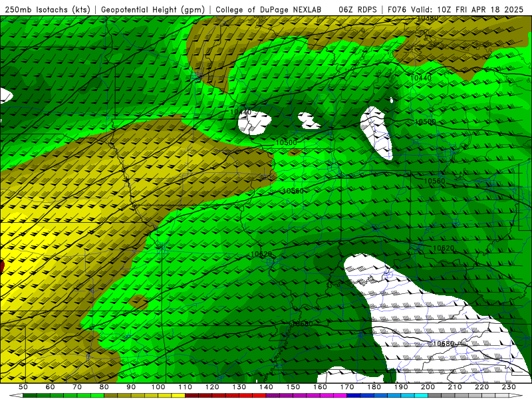
Task: Pick the first dark red legend swatch
Action: point(192,396)
